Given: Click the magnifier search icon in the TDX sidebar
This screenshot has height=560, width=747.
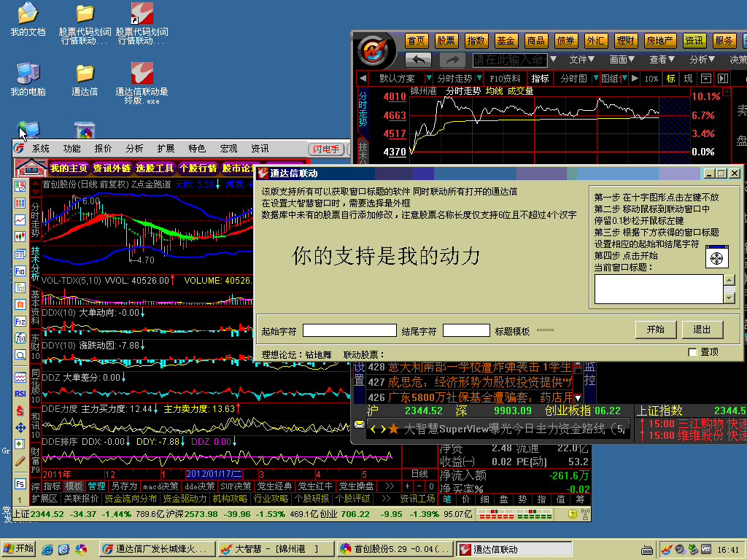Looking at the screenshot, I should point(20,355).
